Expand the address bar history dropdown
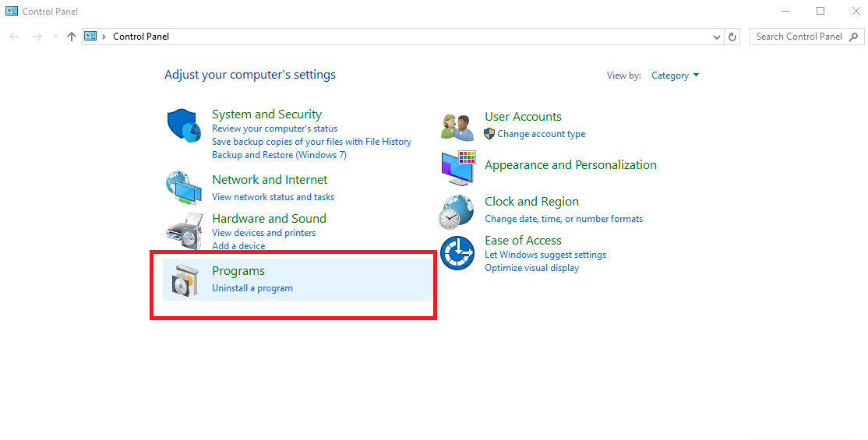868x440 pixels. [x=717, y=37]
